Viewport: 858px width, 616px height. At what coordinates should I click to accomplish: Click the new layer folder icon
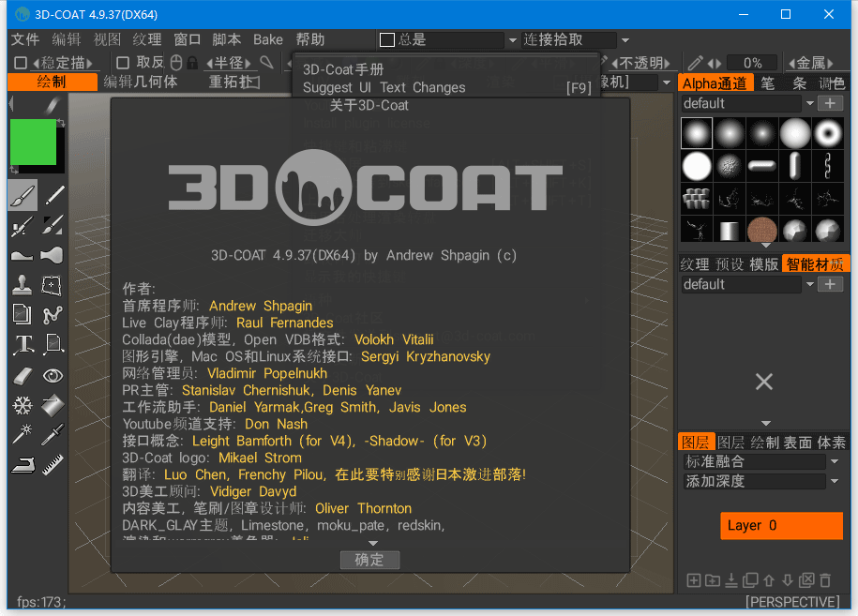713,580
